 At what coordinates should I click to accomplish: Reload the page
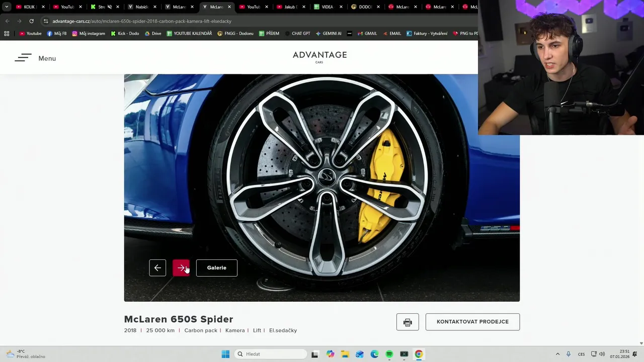pos(31,21)
